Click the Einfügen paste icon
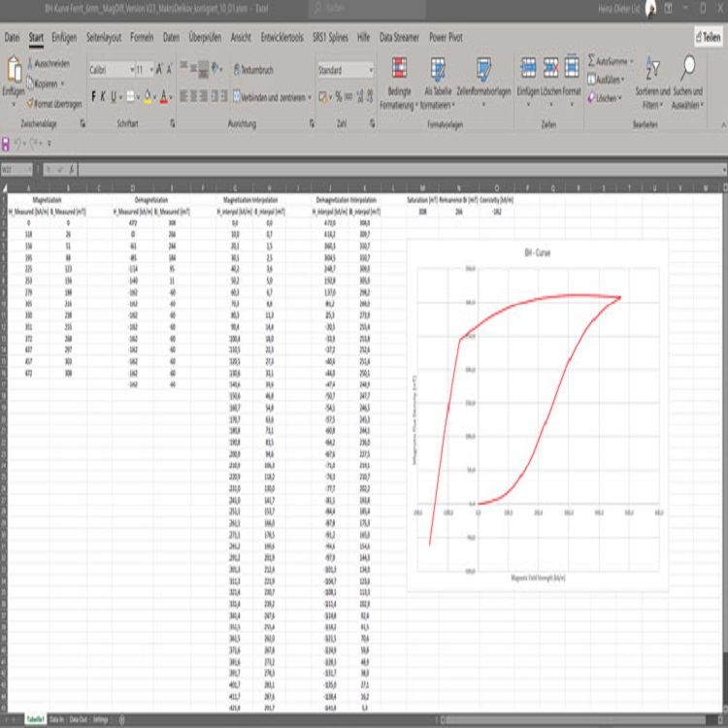The image size is (728, 728). tap(14, 71)
